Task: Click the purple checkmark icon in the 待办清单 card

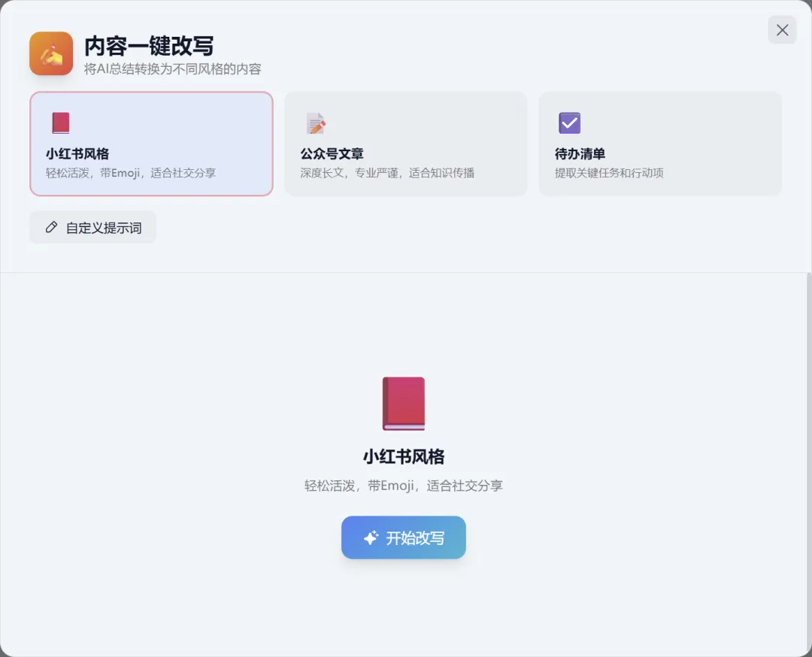Action: (x=570, y=123)
